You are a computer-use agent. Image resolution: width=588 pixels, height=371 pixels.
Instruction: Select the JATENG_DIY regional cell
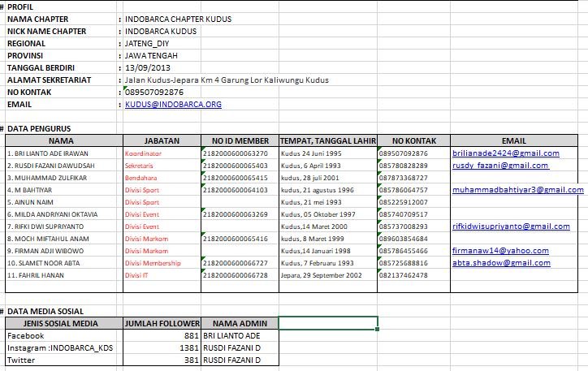[147, 44]
